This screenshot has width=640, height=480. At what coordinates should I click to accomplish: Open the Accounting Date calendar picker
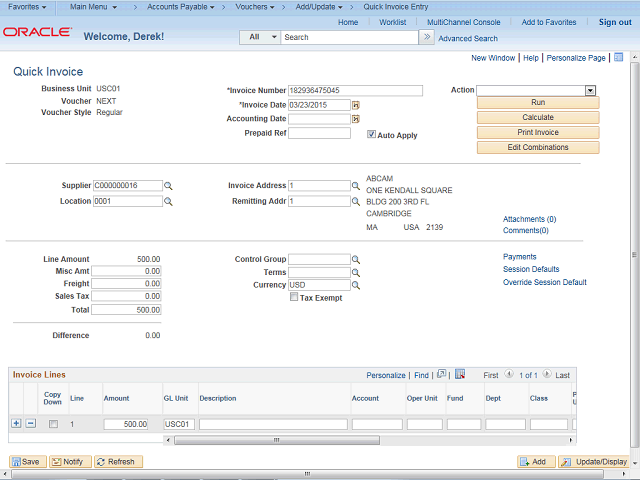pyautogui.click(x=355, y=119)
